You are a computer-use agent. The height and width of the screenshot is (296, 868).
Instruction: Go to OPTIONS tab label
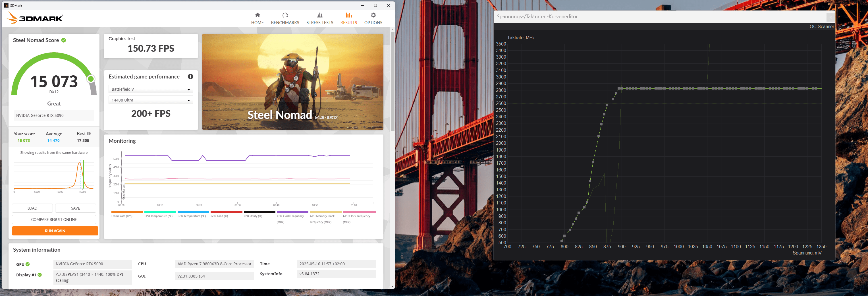point(373,22)
